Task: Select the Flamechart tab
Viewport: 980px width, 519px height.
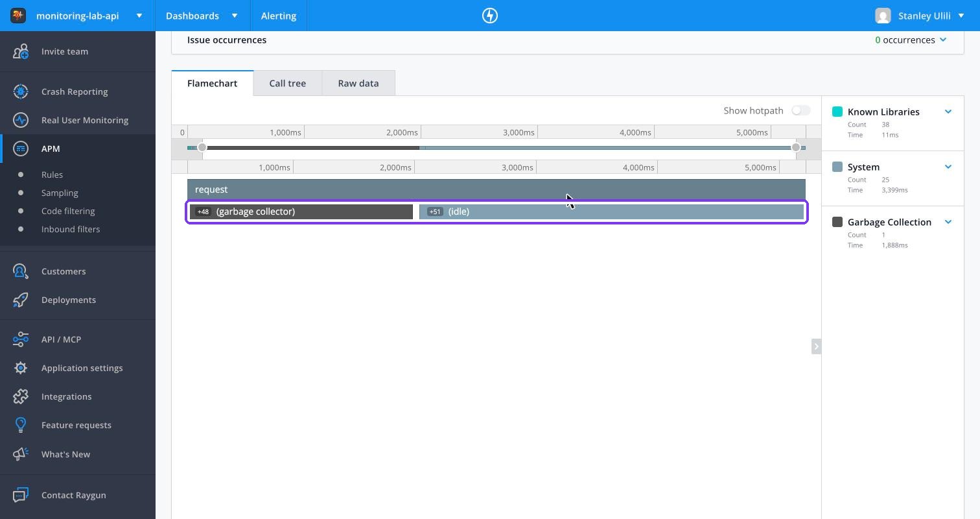Action: coord(213,83)
